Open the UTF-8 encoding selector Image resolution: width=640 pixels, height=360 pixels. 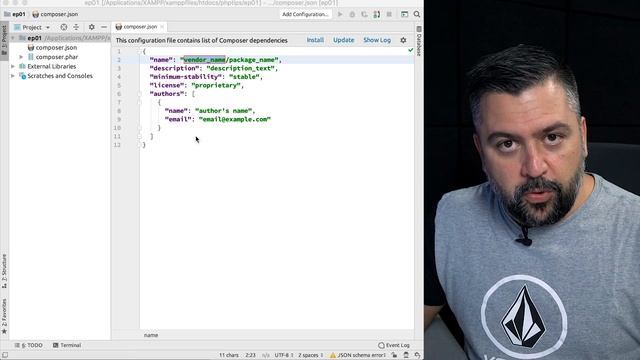click(x=284, y=355)
